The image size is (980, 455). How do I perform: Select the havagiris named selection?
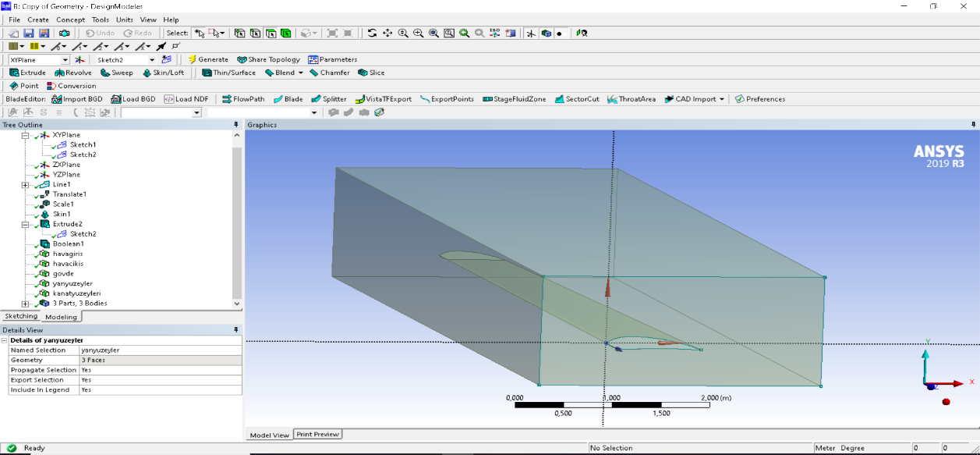click(x=68, y=254)
